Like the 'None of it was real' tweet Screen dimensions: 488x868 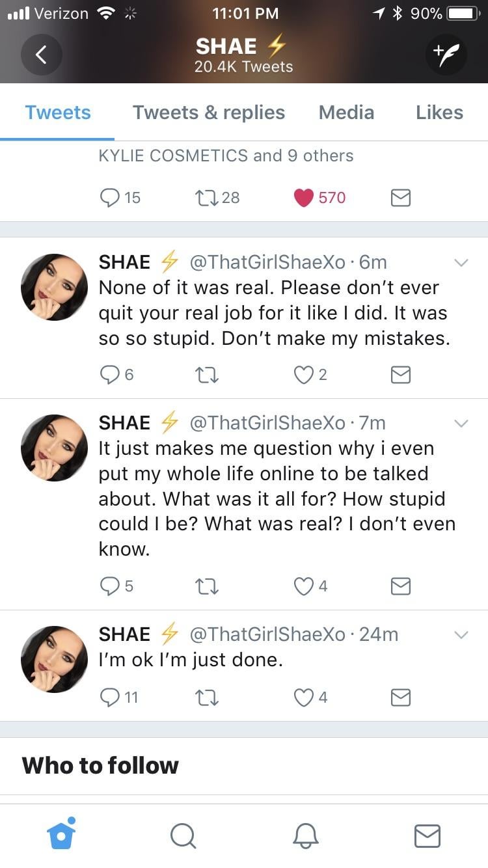(304, 374)
